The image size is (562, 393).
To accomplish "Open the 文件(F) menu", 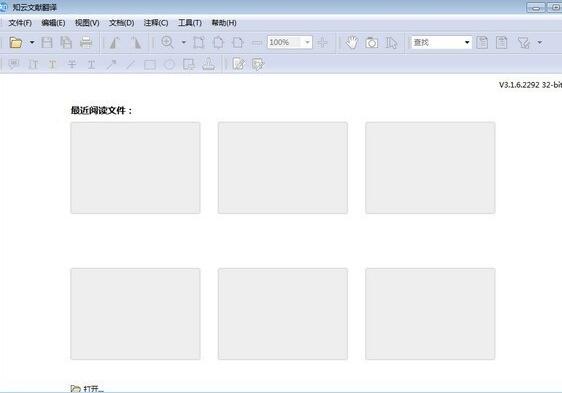I will (20, 23).
